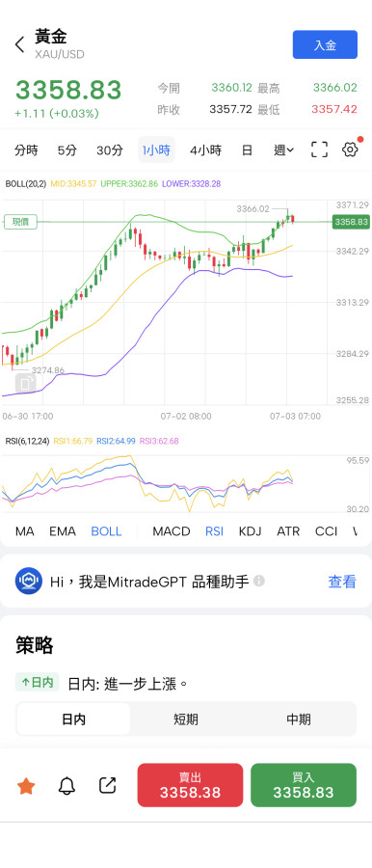Select the 30分 timeframe
Image resolution: width=372 pixels, height=868 pixels.
tap(110, 150)
